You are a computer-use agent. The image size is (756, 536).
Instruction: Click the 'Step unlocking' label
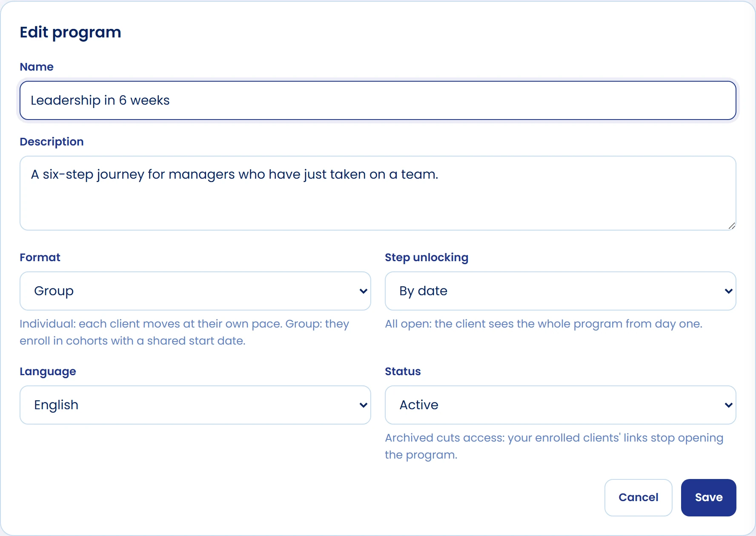(427, 257)
